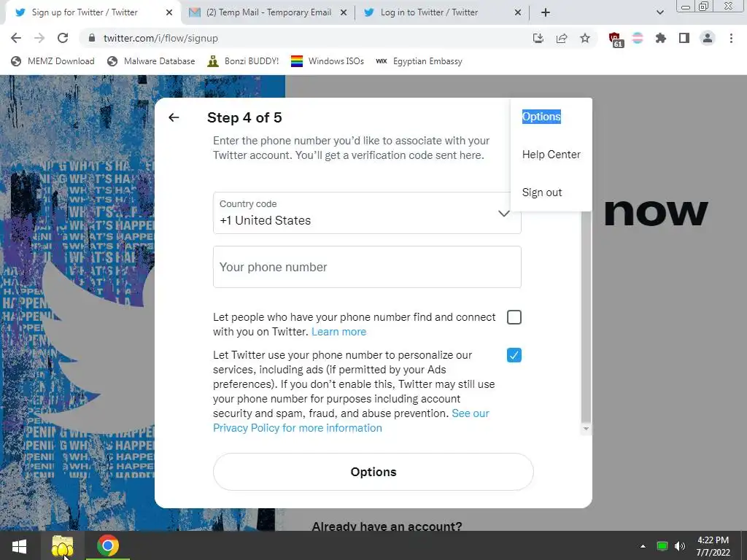Open the Learn more link

click(x=338, y=332)
